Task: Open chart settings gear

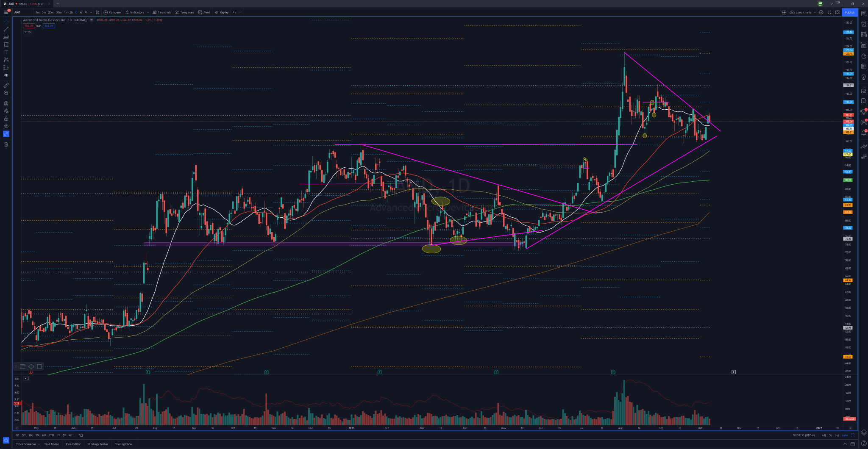Action: pyautogui.click(x=821, y=12)
